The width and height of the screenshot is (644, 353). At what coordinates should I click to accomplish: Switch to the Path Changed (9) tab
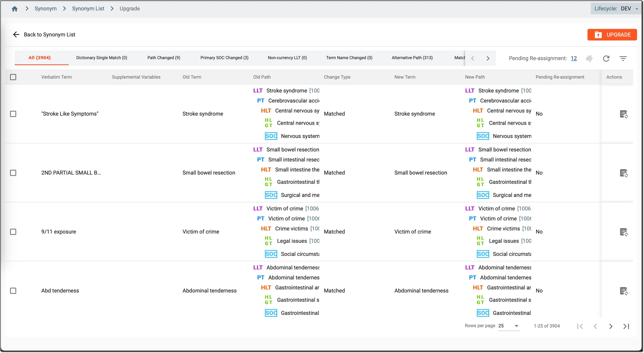pyautogui.click(x=164, y=58)
